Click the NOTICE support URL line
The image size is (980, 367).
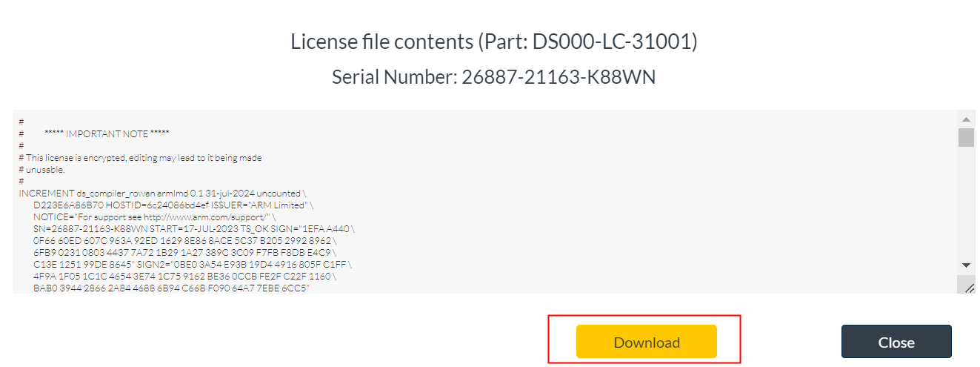click(x=154, y=216)
